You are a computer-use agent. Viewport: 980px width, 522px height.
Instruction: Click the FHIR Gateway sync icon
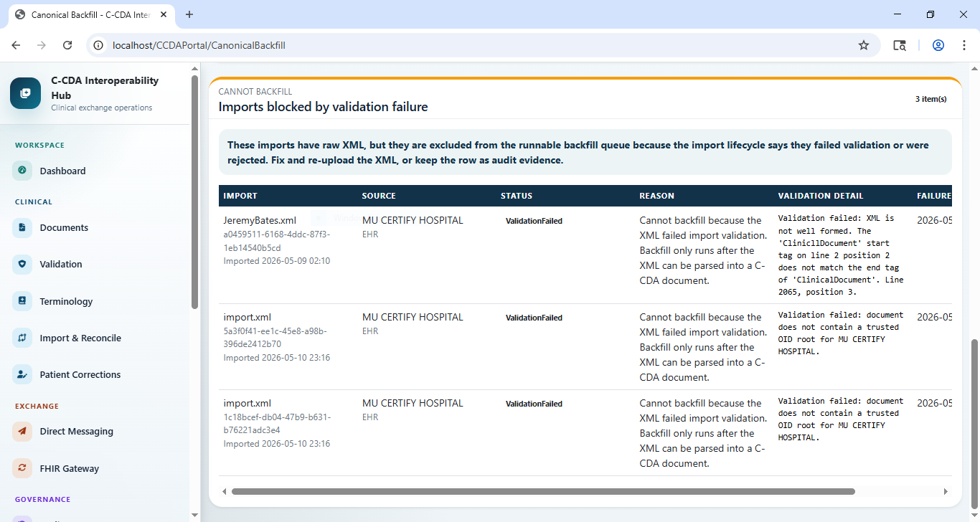click(22, 468)
